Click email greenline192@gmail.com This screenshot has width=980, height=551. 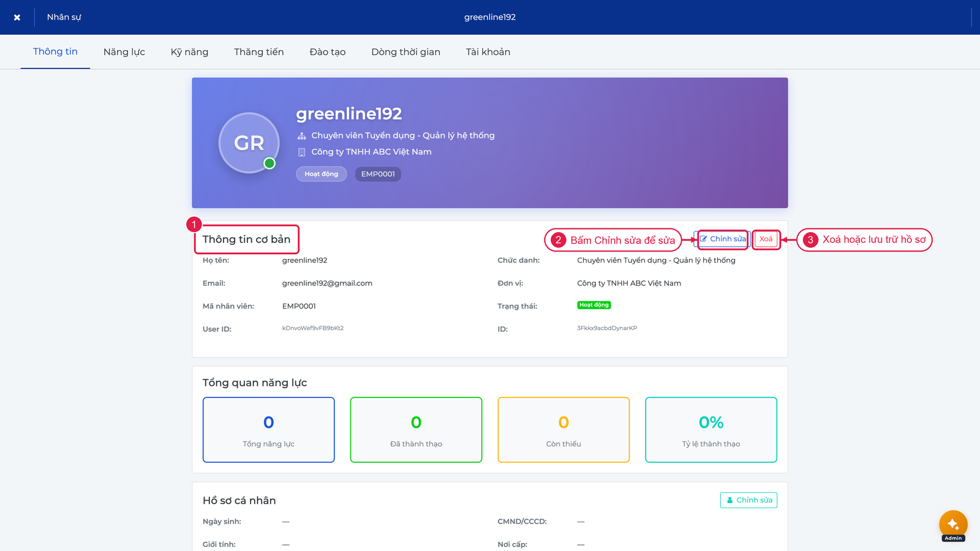(327, 283)
